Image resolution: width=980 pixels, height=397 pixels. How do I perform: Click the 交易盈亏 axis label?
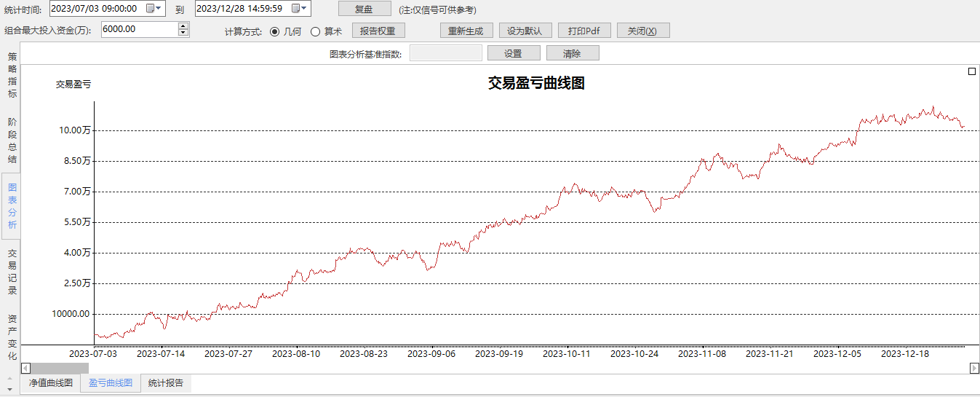(x=73, y=84)
